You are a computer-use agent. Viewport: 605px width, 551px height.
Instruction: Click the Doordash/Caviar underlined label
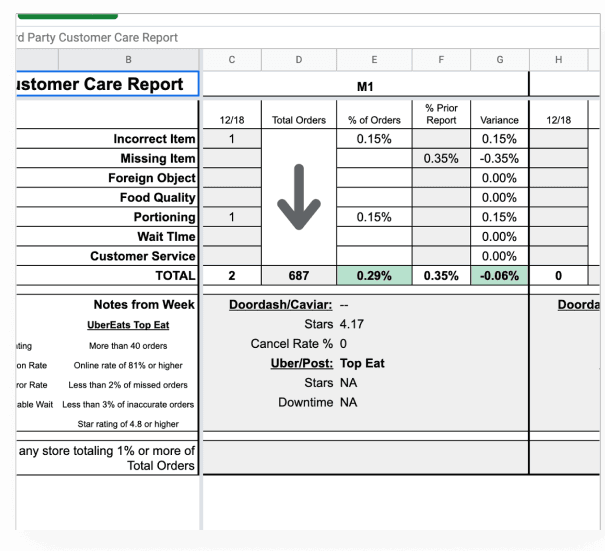(x=280, y=305)
